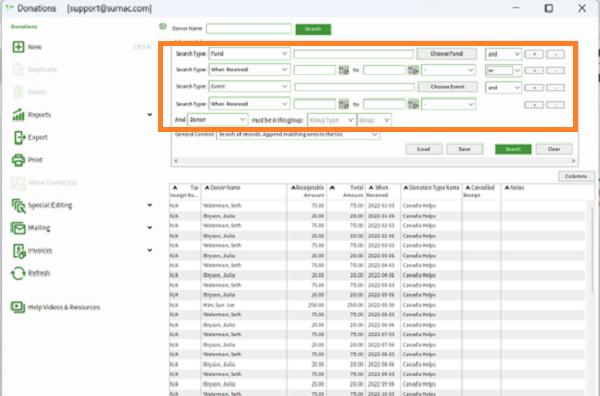The height and width of the screenshot is (396, 600).
Task: Open the Search Type dropdown showing Fund
Action: 249,54
